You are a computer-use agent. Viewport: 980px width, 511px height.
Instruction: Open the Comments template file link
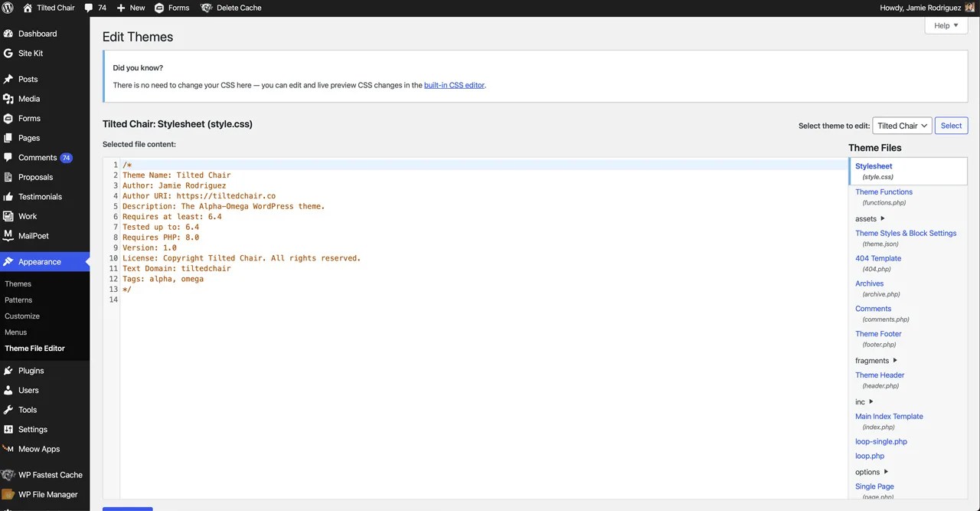coord(873,310)
